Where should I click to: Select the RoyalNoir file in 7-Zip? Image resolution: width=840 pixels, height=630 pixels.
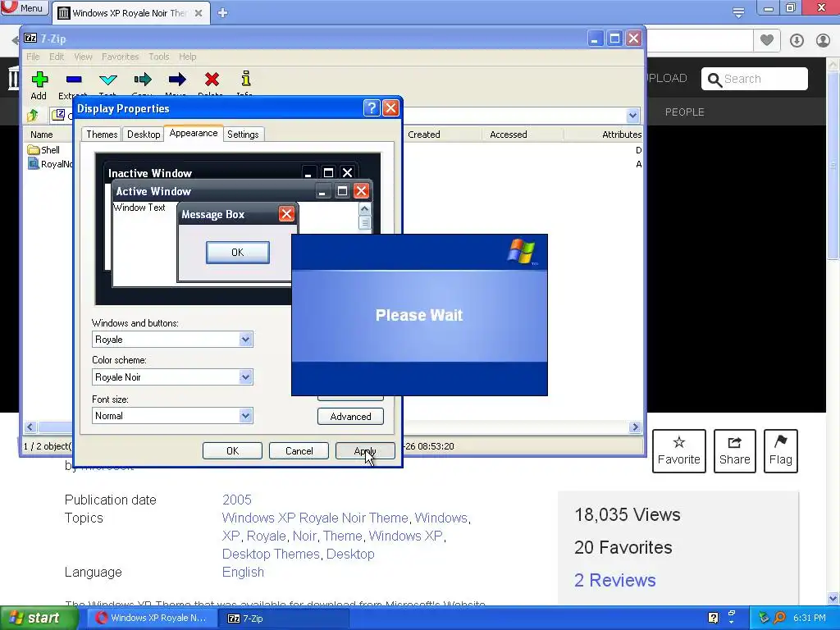[49, 164]
